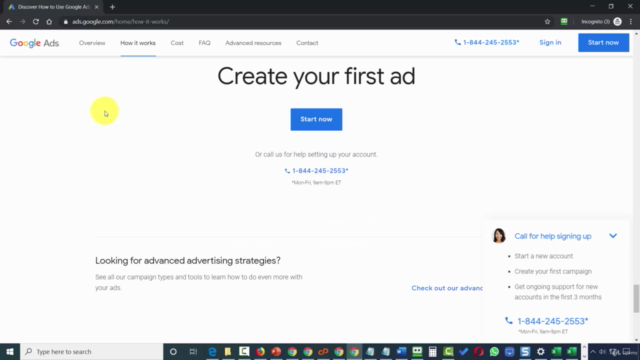
Task: Open Firefox from the taskbar
Action: (260, 351)
